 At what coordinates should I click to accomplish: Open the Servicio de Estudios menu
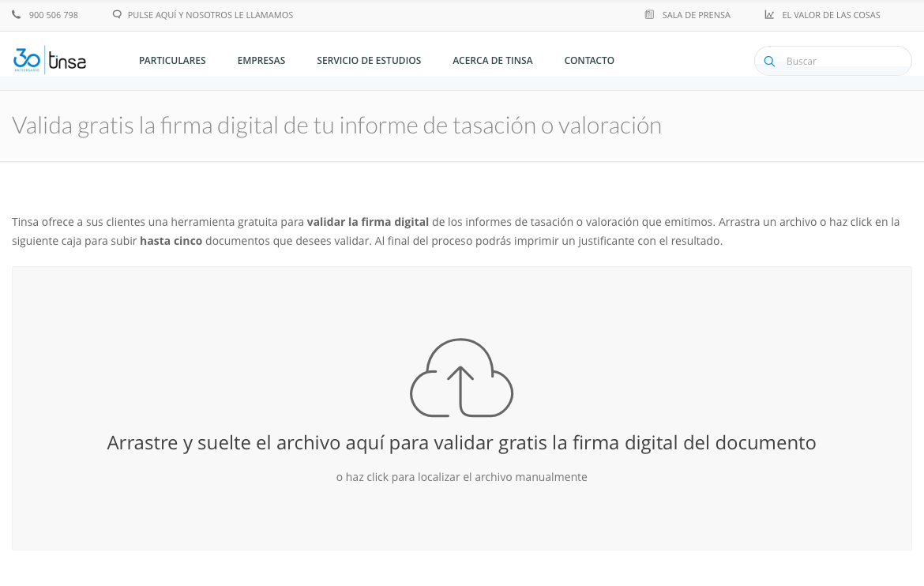(x=369, y=61)
